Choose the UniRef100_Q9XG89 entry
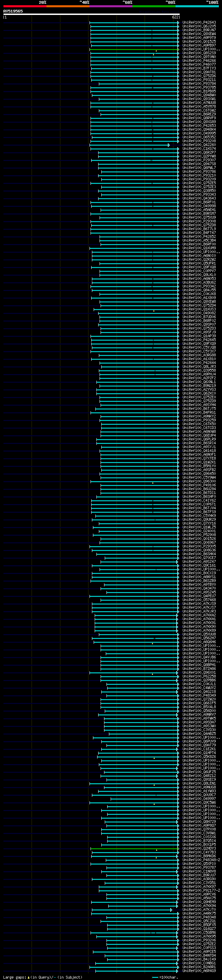The width and height of the screenshot is (222, 980). [199, 122]
